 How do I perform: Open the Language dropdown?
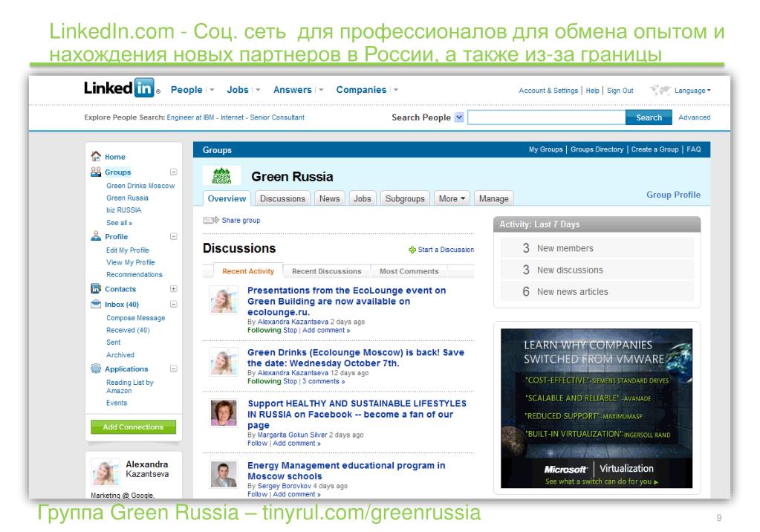692,90
